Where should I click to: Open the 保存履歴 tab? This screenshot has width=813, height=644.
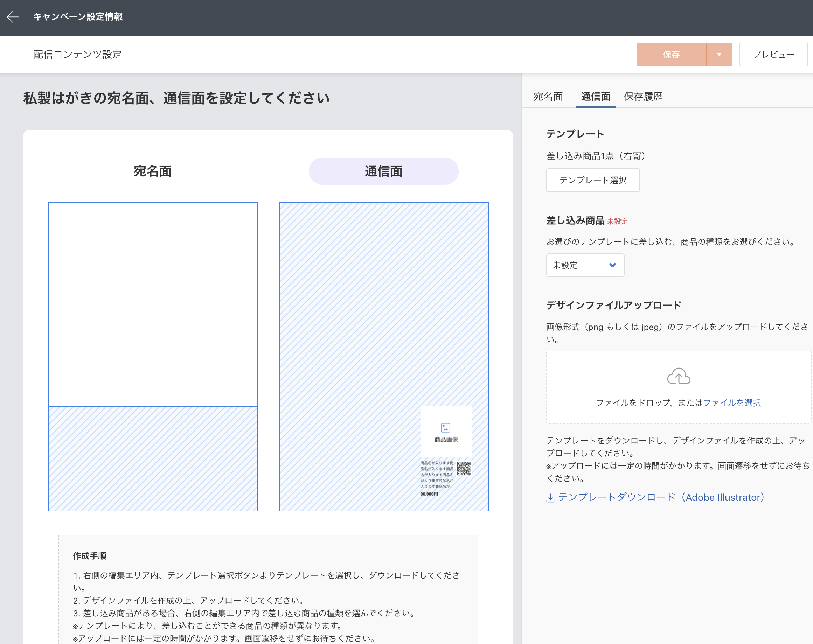643,97
